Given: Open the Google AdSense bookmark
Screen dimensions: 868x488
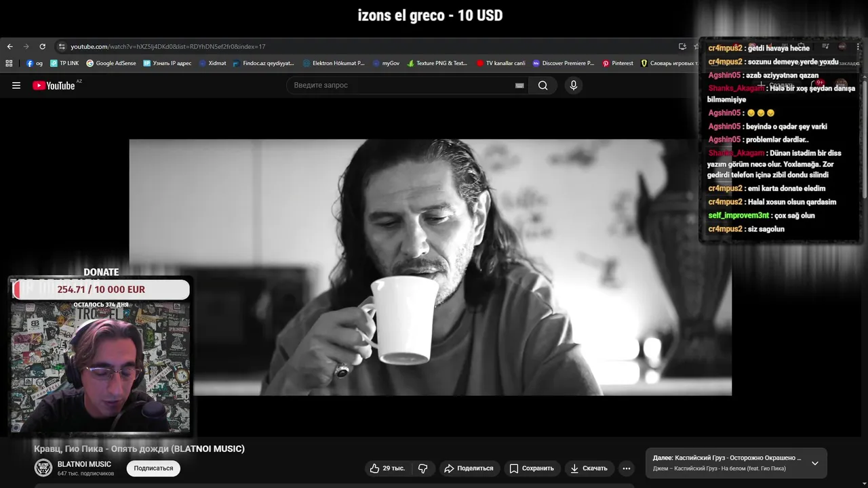Looking at the screenshot, I should (x=111, y=63).
